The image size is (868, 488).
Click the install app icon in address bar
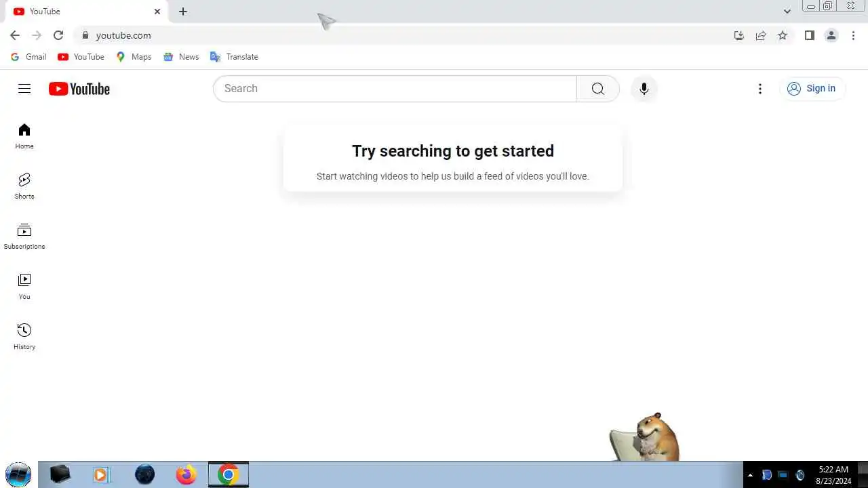click(x=739, y=35)
